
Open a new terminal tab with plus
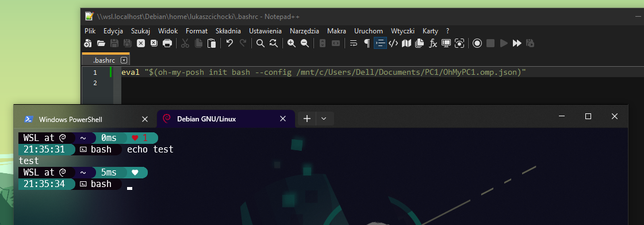click(307, 119)
